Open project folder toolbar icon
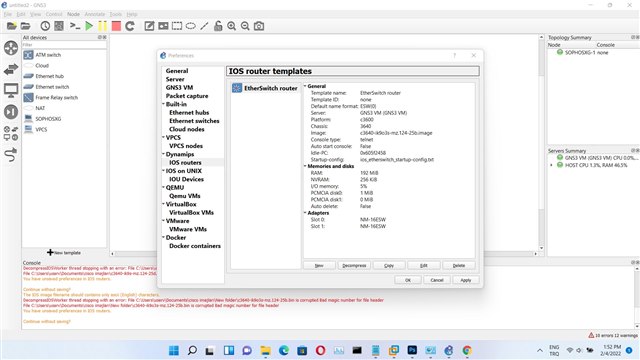 25,26
